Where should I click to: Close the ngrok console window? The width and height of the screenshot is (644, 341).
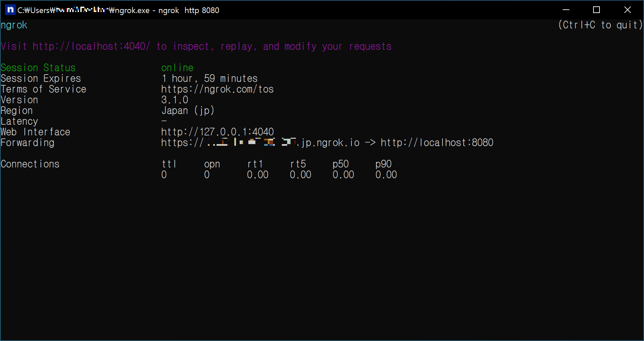tap(628, 10)
